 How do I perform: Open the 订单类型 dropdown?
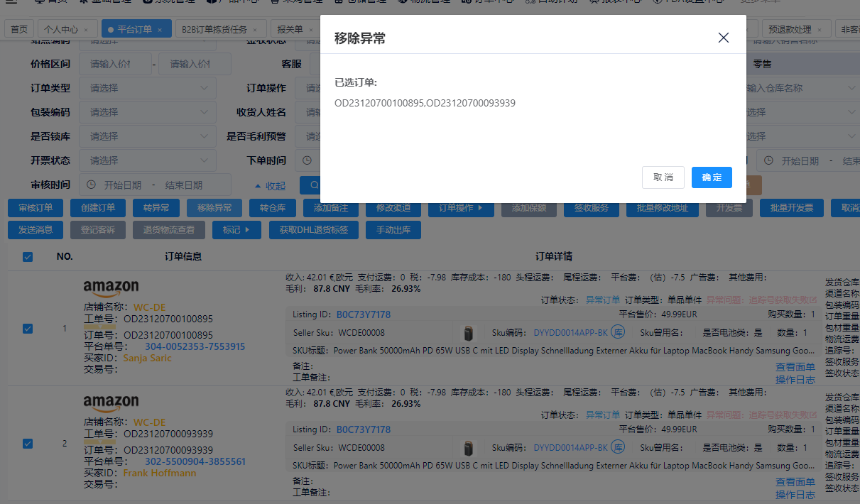147,88
